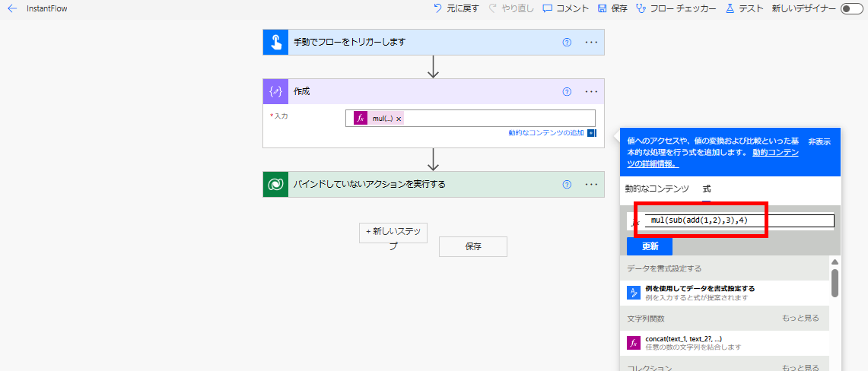Click the function list scrollbar thumb
868x371 pixels.
pos(835,282)
